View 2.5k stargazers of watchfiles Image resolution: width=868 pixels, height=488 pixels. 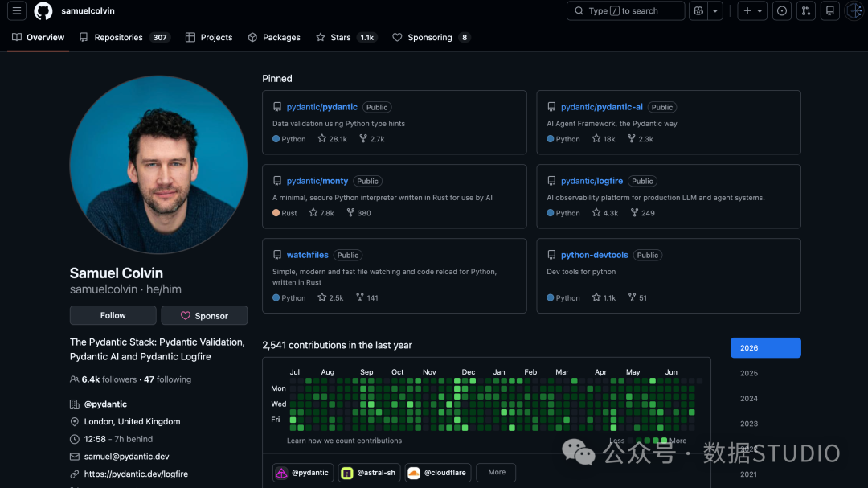point(330,297)
